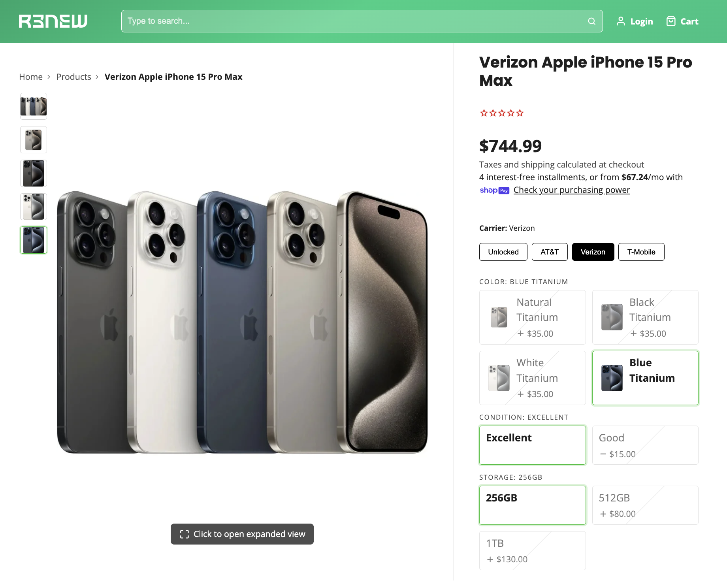
Task: Open Check your purchasing power link
Action: (x=571, y=190)
